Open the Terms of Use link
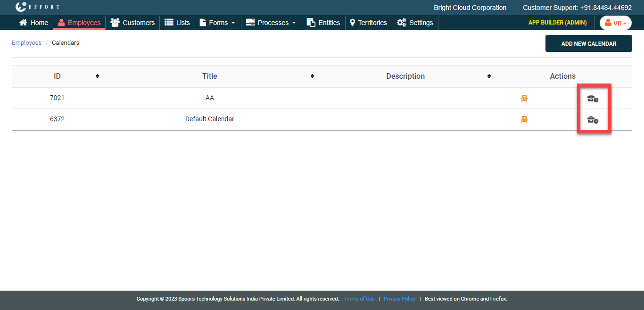 pos(359,299)
